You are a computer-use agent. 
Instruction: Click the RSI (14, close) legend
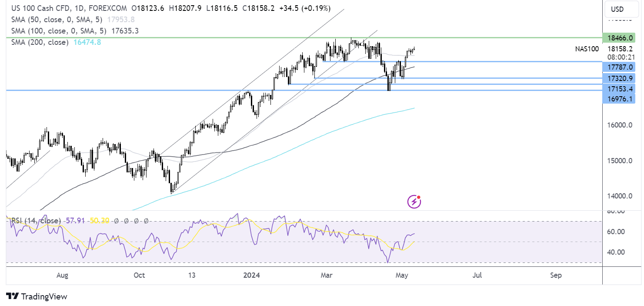(36, 221)
